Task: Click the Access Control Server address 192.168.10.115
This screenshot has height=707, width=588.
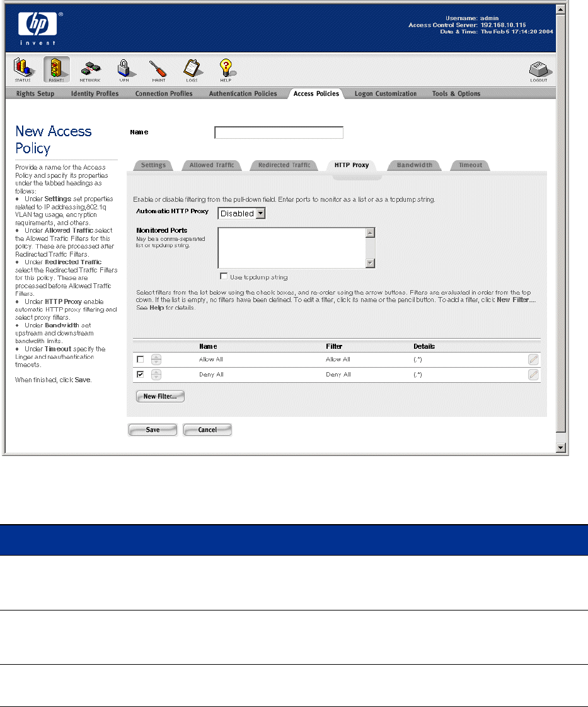Action: tap(503, 25)
